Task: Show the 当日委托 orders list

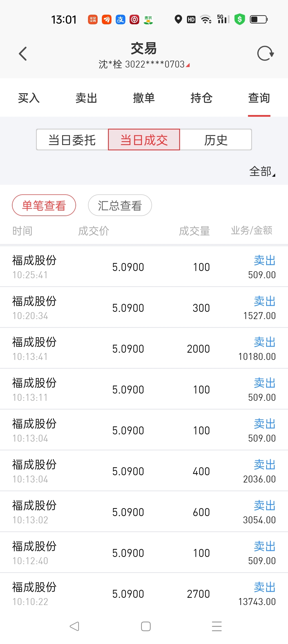Action: pyautogui.click(x=72, y=140)
